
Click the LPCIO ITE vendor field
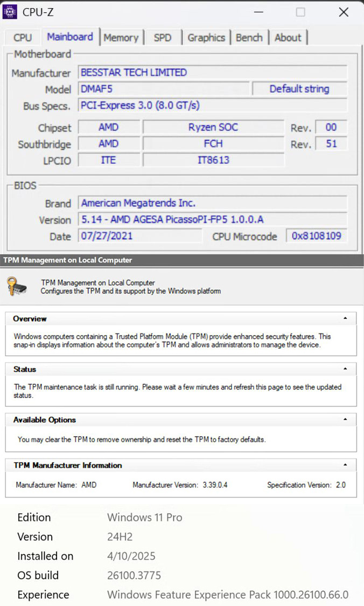pyautogui.click(x=109, y=160)
